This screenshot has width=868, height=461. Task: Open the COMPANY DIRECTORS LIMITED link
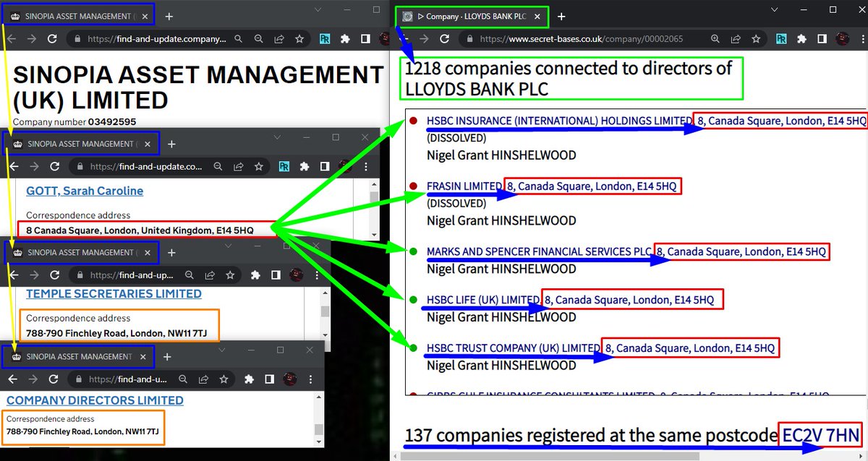tap(95, 400)
